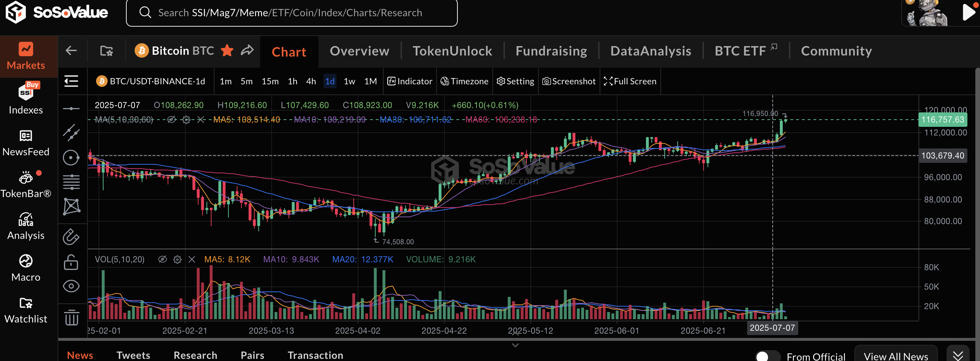Select the 15m timeframe
Screen dimensions: 980x361
(x=270, y=81)
